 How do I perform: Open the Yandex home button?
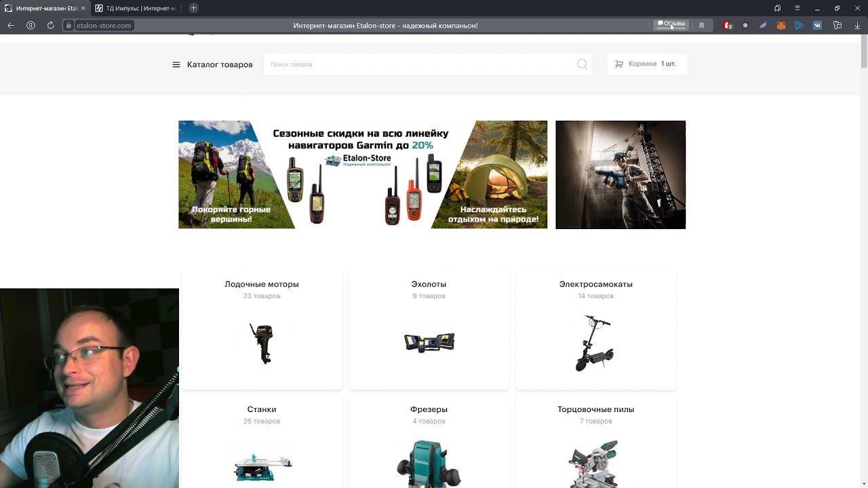[x=31, y=25]
